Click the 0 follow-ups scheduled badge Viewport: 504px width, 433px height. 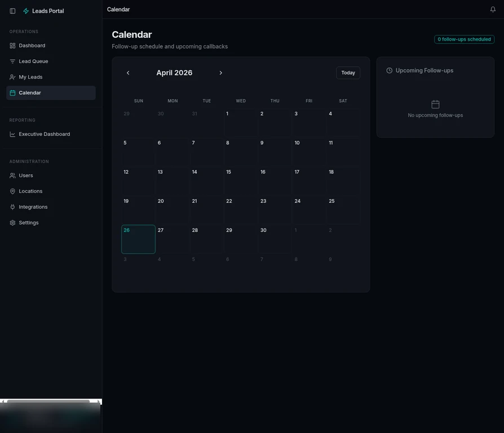pyautogui.click(x=464, y=39)
